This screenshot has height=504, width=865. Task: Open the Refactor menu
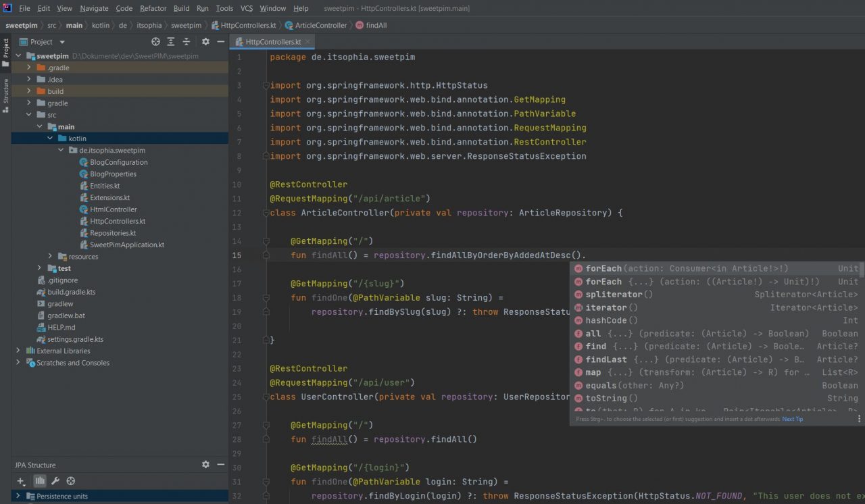click(153, 8)
